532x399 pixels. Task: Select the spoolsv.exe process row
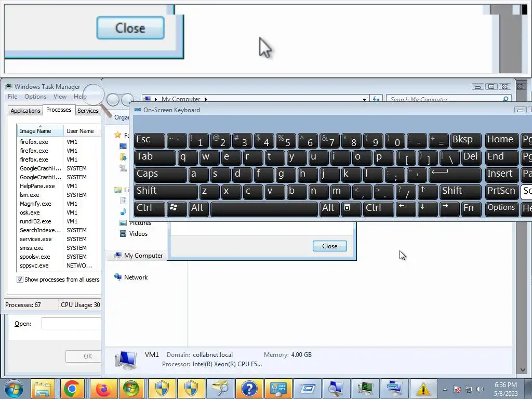pyautogui.click(x=59, y=257)
